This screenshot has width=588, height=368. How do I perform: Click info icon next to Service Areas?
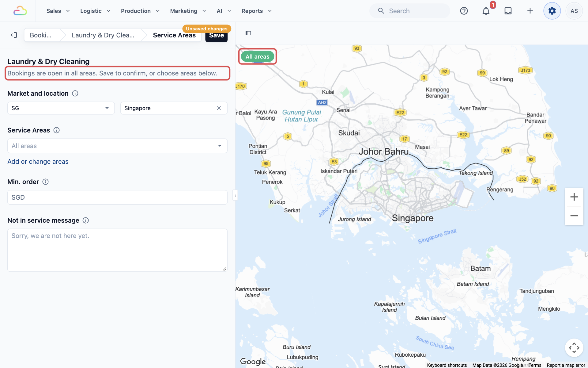pos(56,130)
